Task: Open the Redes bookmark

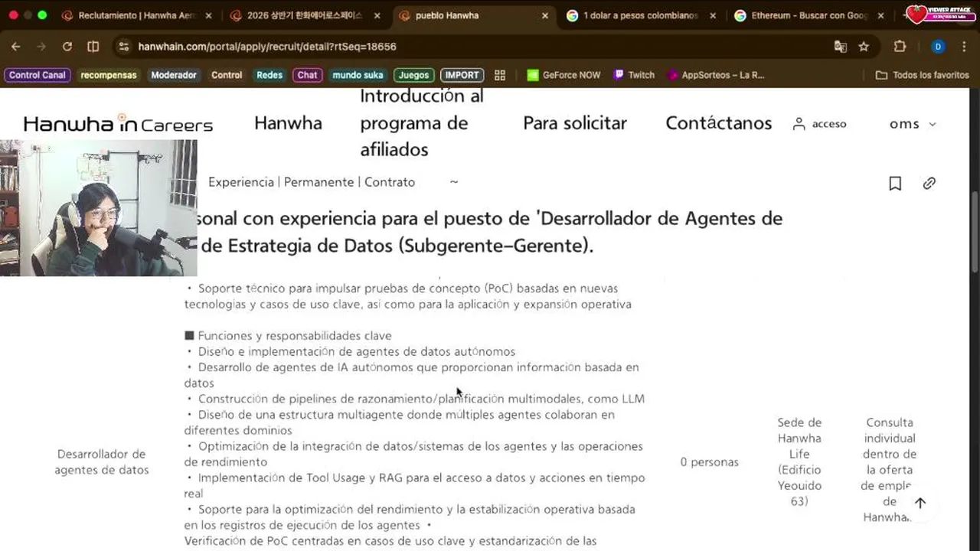Action: pos(269,75)
